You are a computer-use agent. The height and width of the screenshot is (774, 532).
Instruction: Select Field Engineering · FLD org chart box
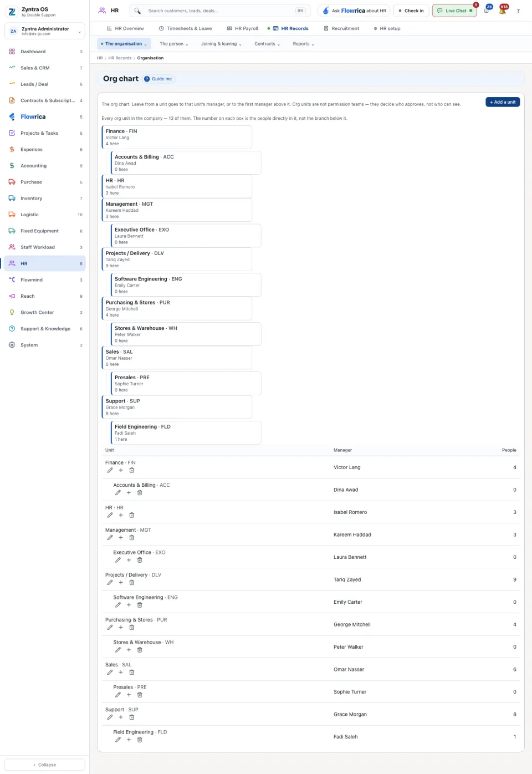point(186,432)
